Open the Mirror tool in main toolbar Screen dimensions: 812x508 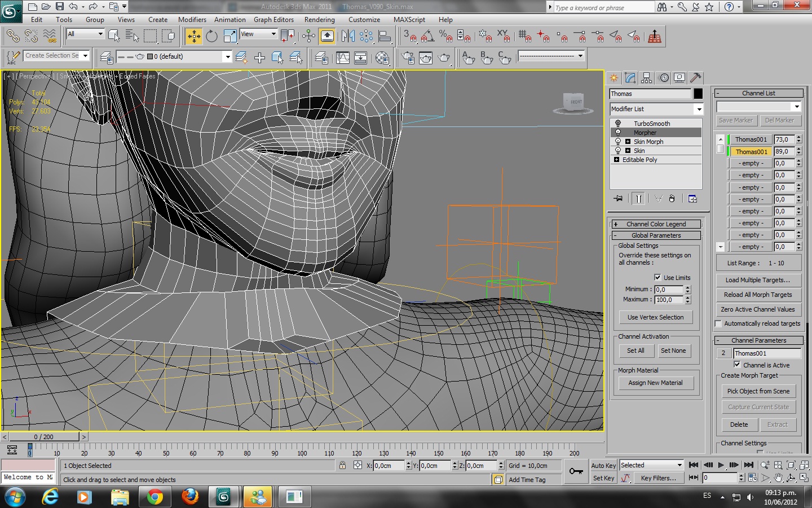(x=348, y=37)
